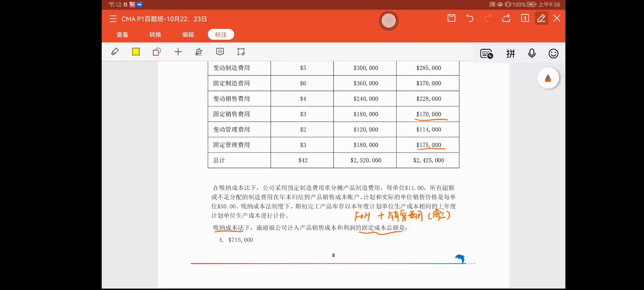The image size is (644, 290).
Task: Switch to the 转换 tab
Action: 155,35
